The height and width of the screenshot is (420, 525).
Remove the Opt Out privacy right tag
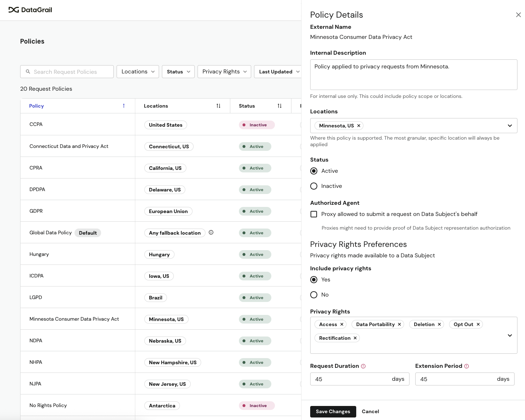coord(478,324)
